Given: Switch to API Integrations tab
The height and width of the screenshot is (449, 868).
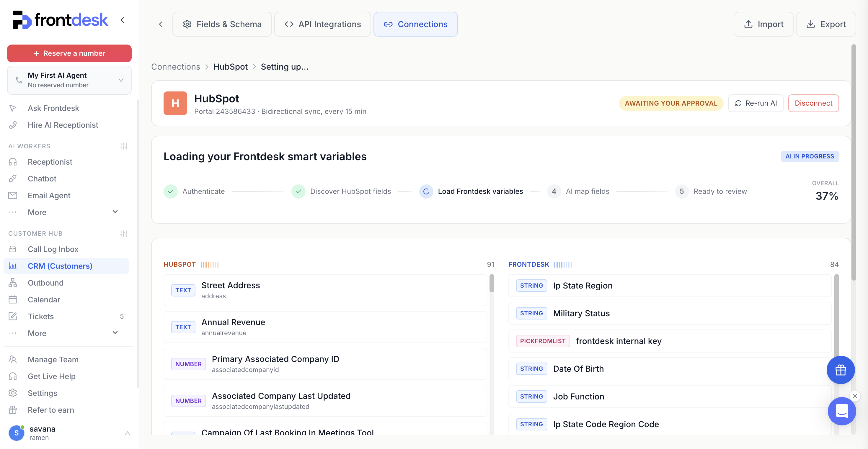Looking at the screenshot, I should (x=322, y=24).
